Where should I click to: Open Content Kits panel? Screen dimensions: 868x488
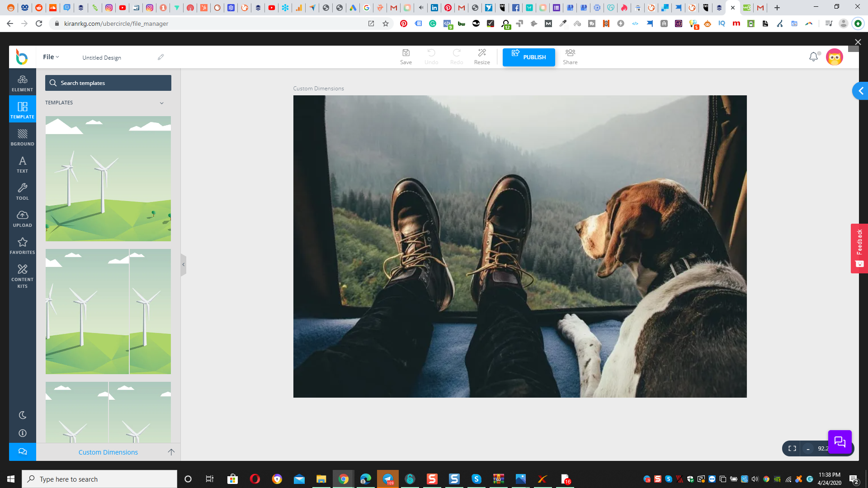(x=22, y=276)
